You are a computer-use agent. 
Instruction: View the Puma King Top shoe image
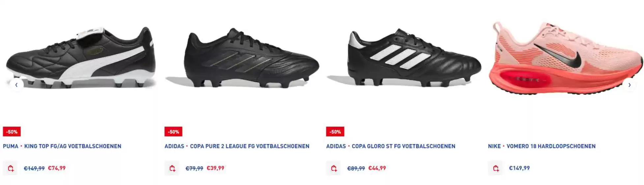click(x=81, y=58)
